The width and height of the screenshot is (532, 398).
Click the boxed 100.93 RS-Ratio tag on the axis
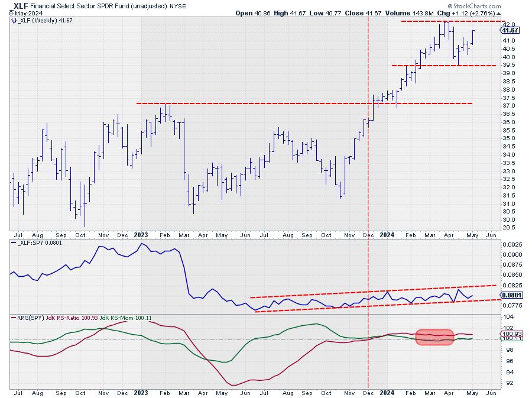[x=511, y=334]
